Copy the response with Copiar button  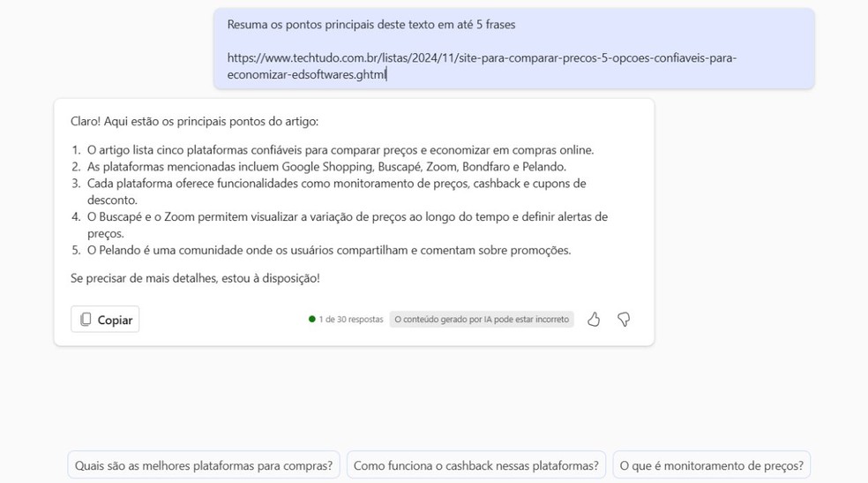click(105, 320)
